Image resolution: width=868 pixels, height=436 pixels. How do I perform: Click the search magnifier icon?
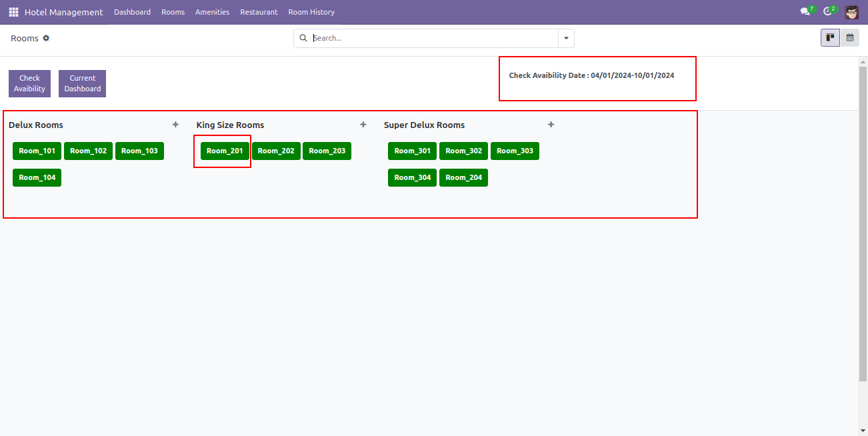[303, 38]
